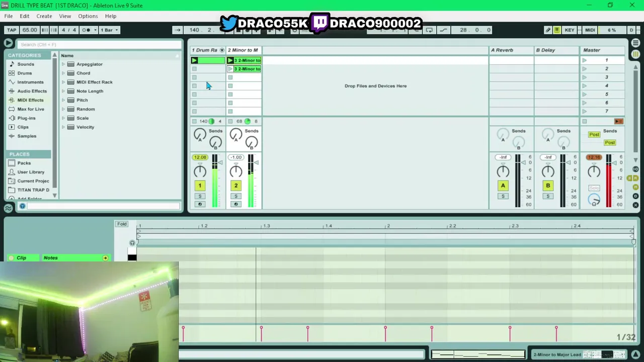Launch Master scene 7
Screen dimensions: 644x362
click(x=584, y=111)
